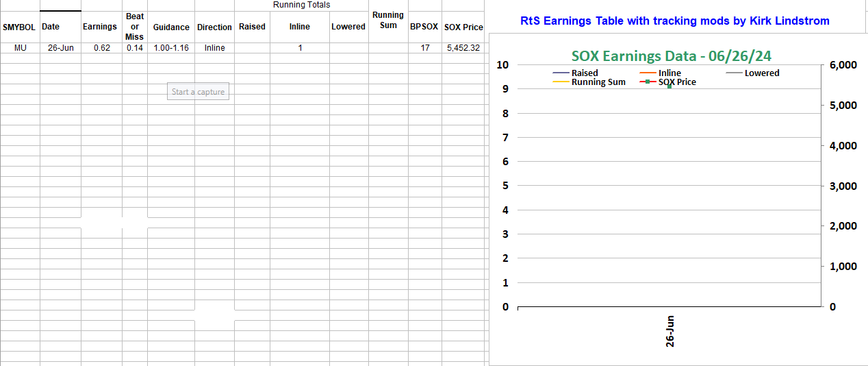
Task: Click the Direction cell containing Inline
Action: (x=214, y=48)
